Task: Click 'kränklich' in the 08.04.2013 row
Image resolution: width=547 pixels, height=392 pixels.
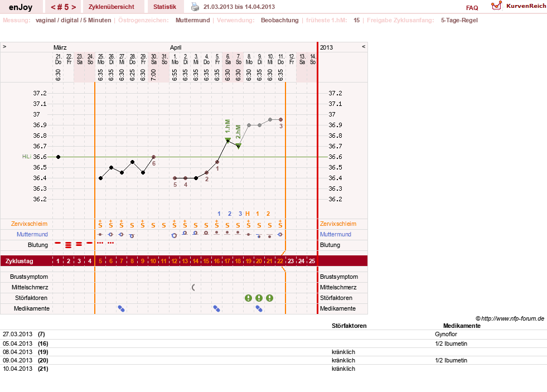Action: (x=343, y=352)
